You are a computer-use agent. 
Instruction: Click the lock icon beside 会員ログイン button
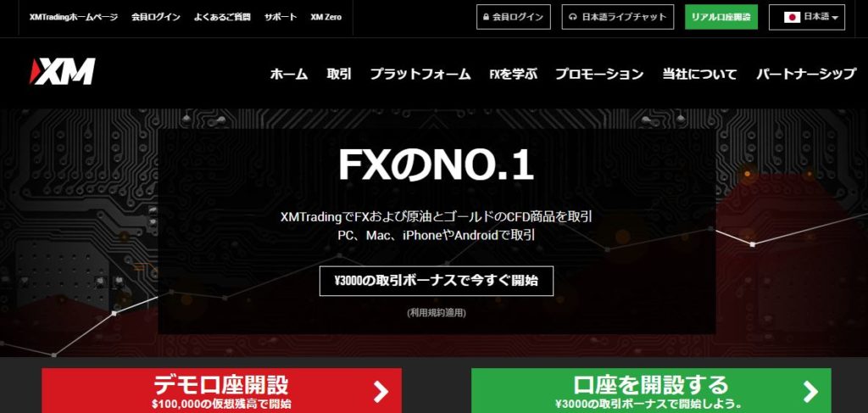(x=486, y=17)
